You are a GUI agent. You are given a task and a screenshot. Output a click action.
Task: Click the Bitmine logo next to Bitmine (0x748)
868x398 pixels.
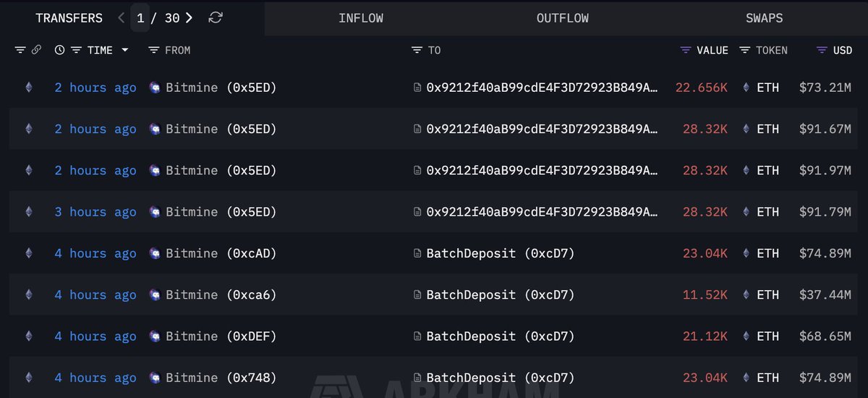pyautogui.click(x=154, y=377)
